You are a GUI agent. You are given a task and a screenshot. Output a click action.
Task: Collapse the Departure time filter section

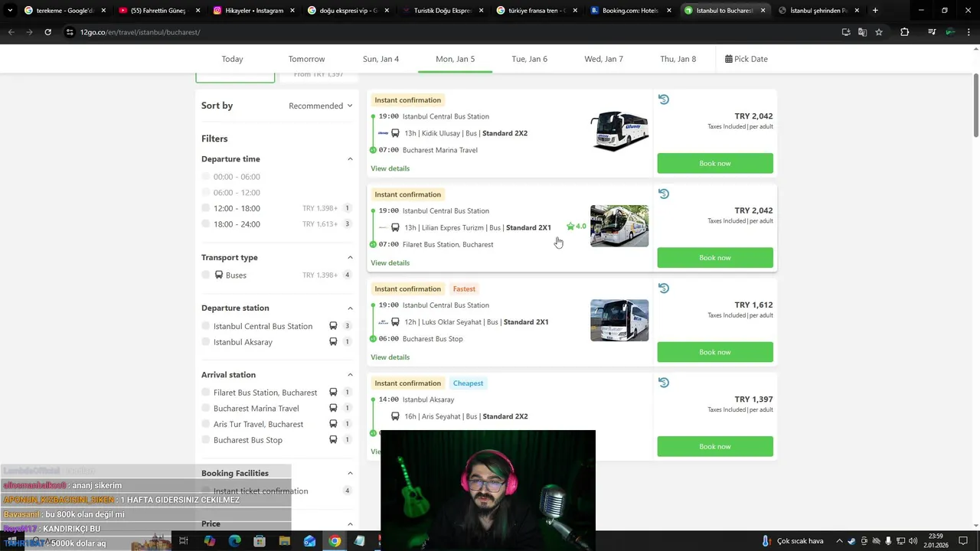click(350, 159)
